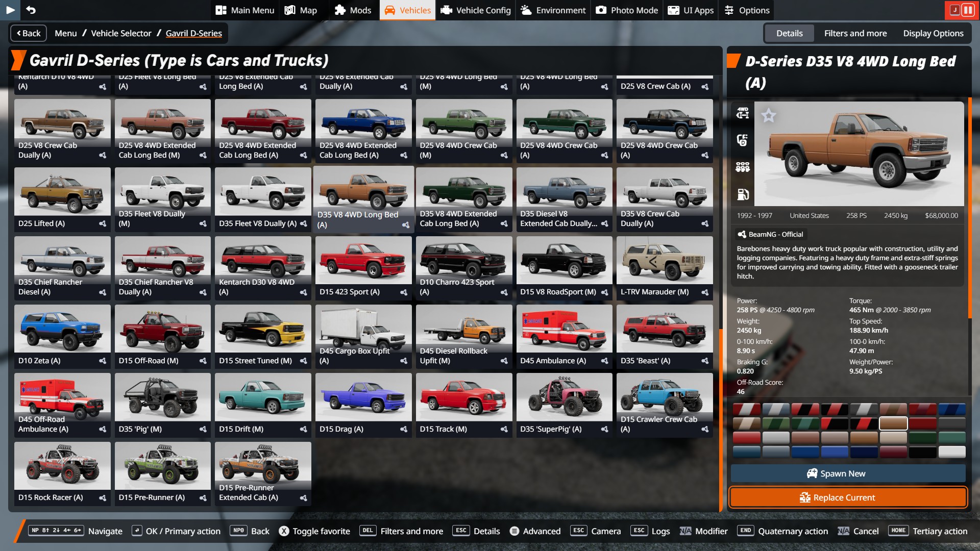Click config icon on D35 'Beast' (A) card
The height and width of the screenshot is (551, 980).
pos(705,361)
